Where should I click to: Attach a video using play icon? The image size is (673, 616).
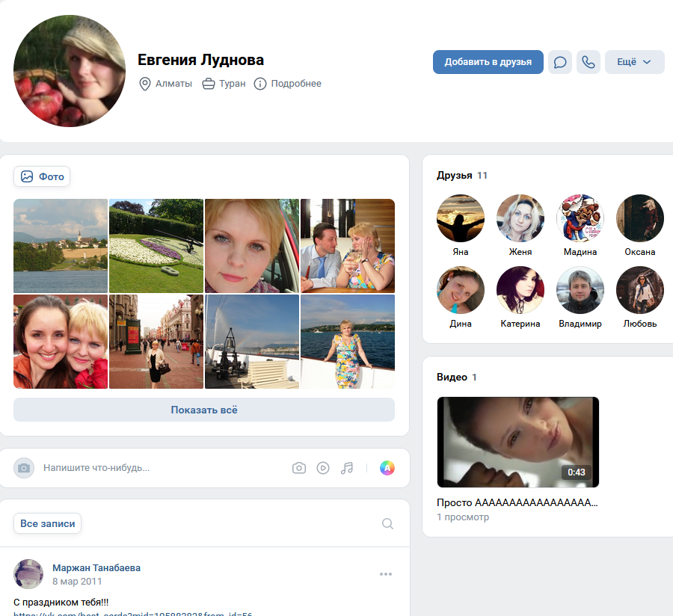pos(323,468)
